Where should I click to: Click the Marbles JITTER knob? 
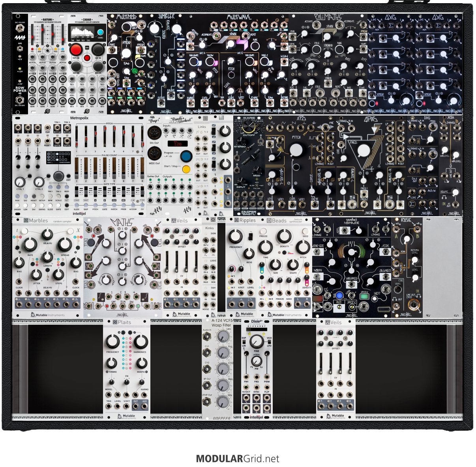click(36, 275)
